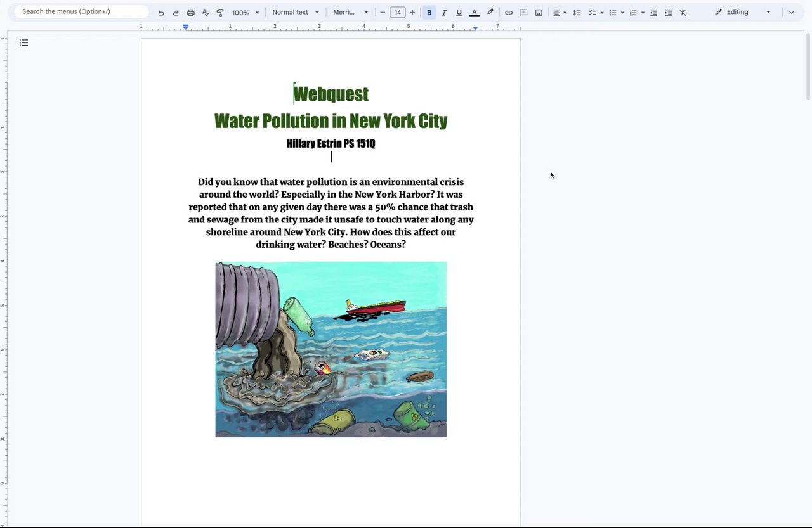Print the document using the printer icon
The height and width of the screenshot is (528, 812).
[190, 13]
